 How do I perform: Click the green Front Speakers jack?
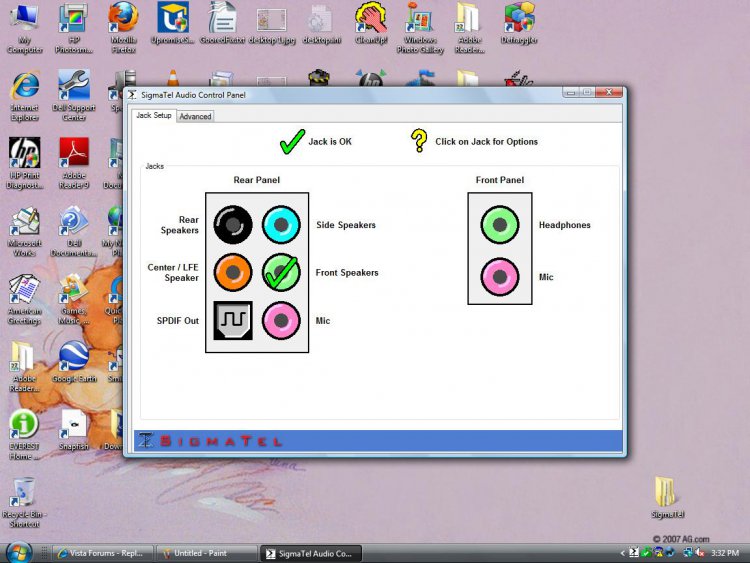click(x=281, y=272)
